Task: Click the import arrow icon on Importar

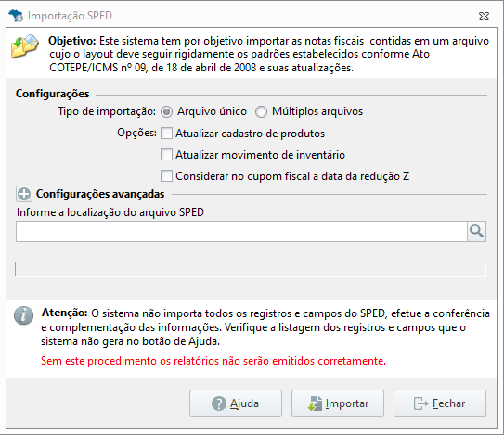Action: click(x=315, y=403)
